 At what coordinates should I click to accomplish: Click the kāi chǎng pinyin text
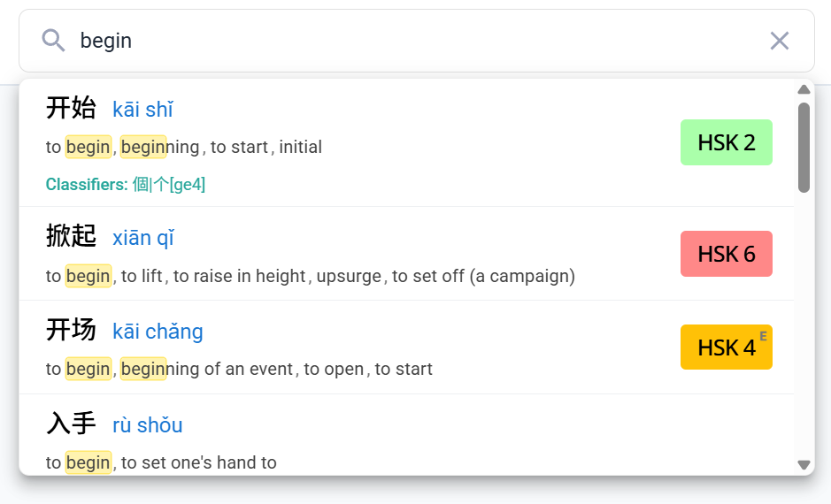point(158,332)
